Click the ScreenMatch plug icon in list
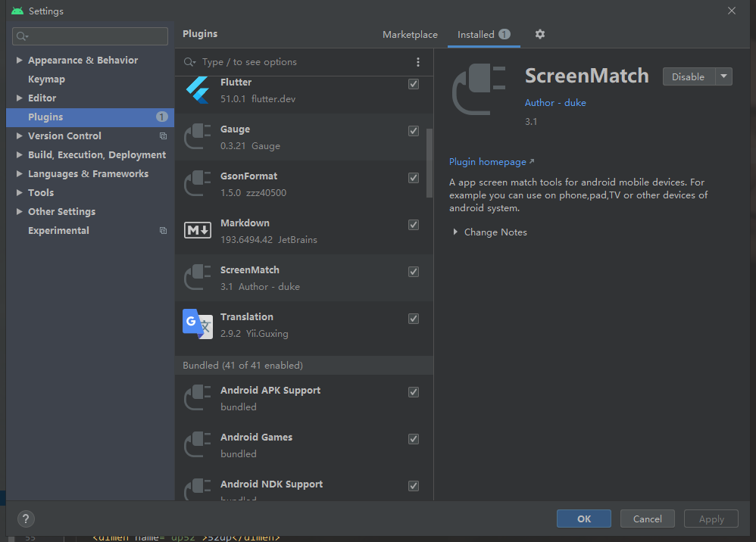 click(198, 278)
